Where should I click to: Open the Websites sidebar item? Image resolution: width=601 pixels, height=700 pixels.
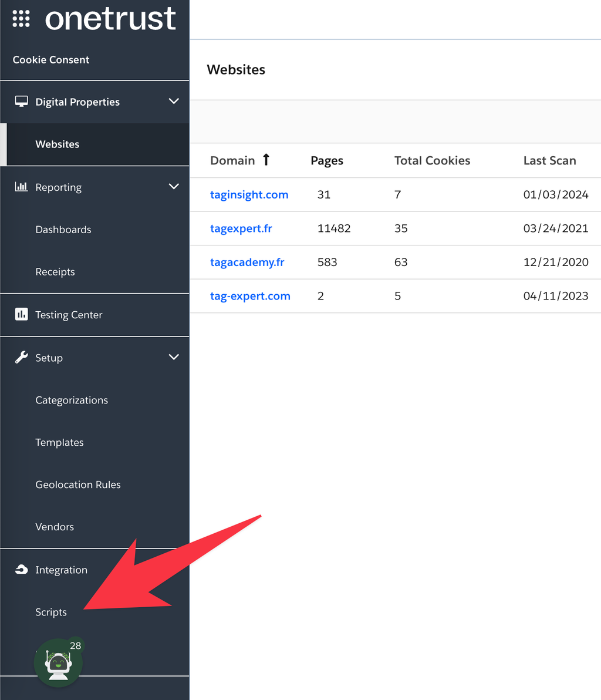coord(94,144)
